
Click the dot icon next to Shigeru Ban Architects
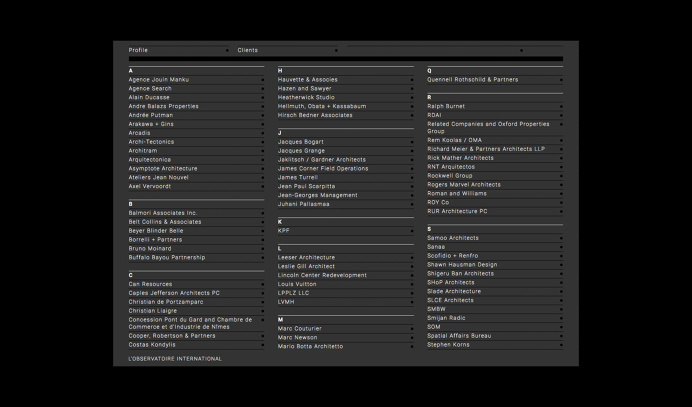(x=561, y=273)
